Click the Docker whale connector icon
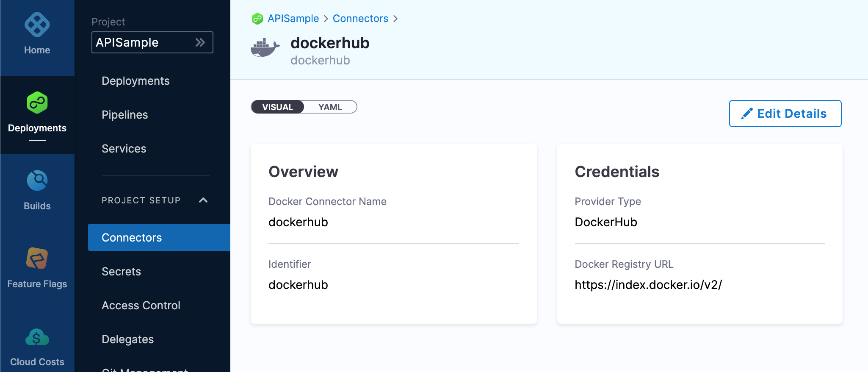This screenshot has height=372, width=868. pyautogui.click(x=265, y=47)
